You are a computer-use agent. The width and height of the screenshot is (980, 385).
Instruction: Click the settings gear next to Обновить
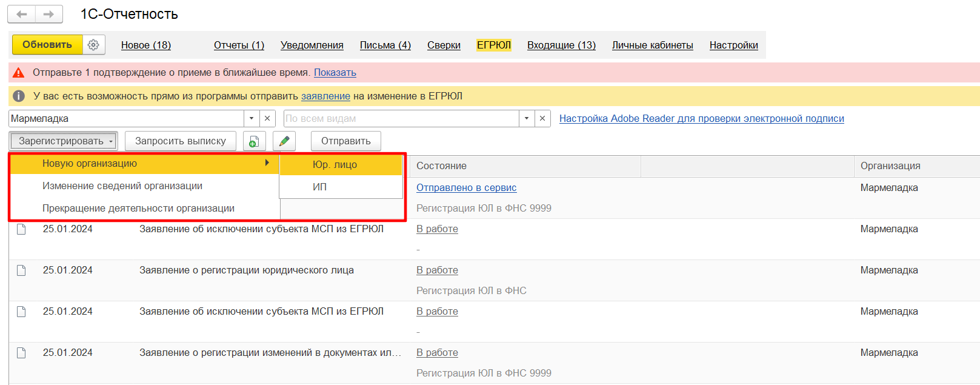point(93,45)
